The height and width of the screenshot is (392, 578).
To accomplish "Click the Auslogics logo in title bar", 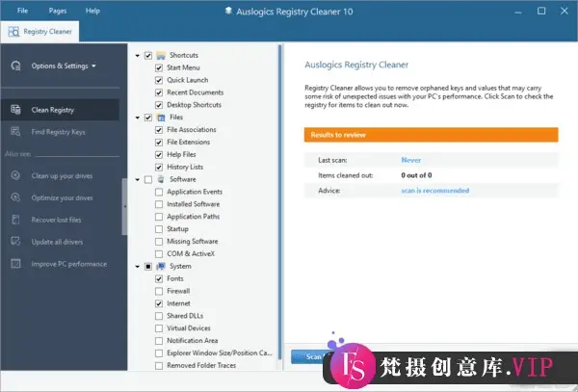I will pyautogui.click(x=228, y=11).
